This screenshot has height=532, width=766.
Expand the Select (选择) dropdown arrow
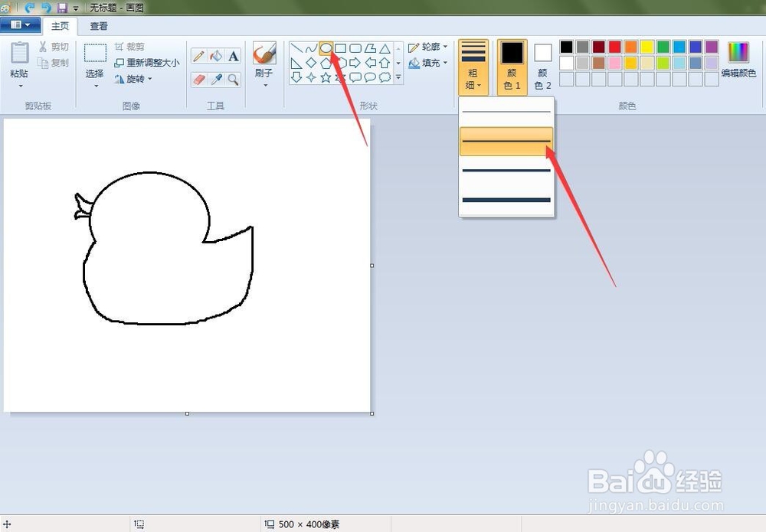click(96, 86)
